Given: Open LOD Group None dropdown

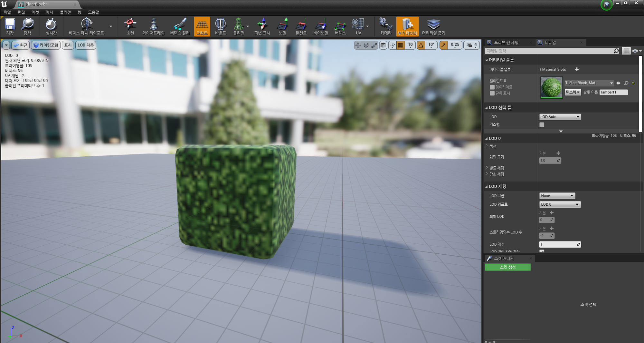Looking at the screenshot, I should tap(557, 196).
